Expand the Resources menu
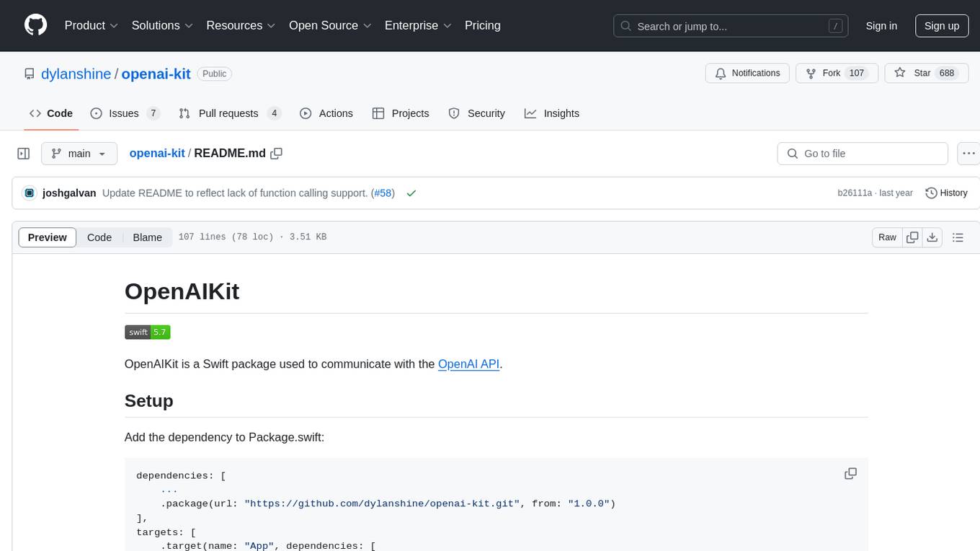 click(x=241, y=25)
